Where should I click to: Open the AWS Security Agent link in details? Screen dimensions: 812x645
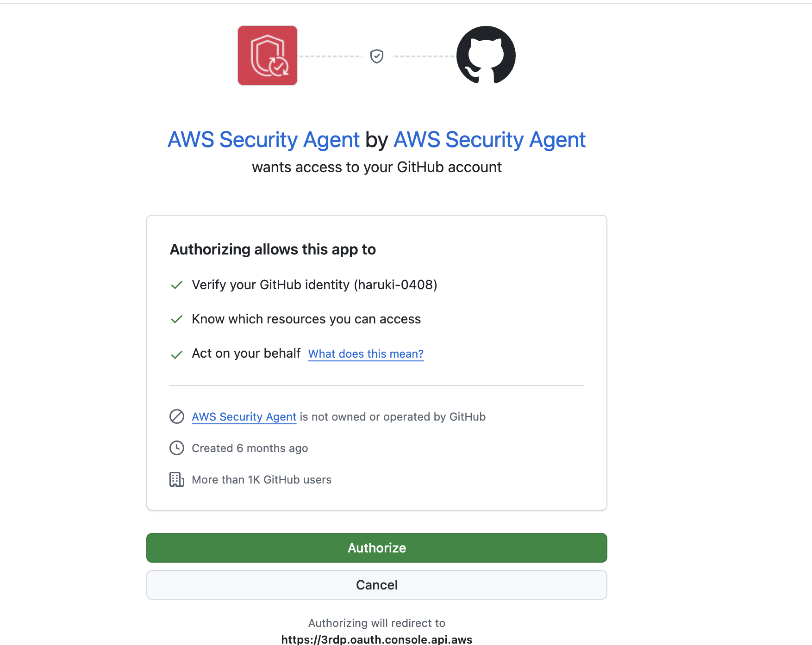click(x=244, y=417)
